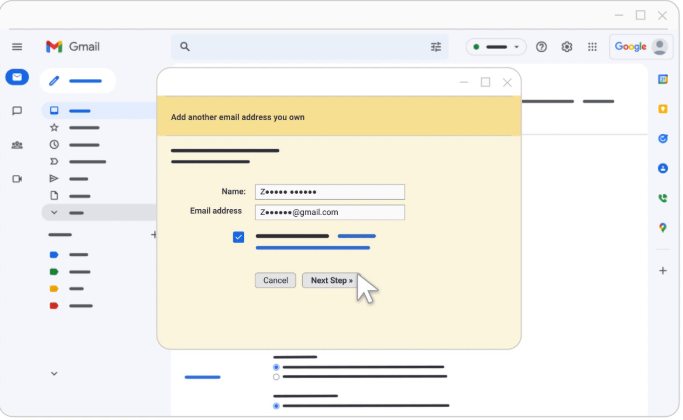Image resolution: width=683 pixels, height=420 pixels.
Task: Click the Next Step button
Action: 331,280
